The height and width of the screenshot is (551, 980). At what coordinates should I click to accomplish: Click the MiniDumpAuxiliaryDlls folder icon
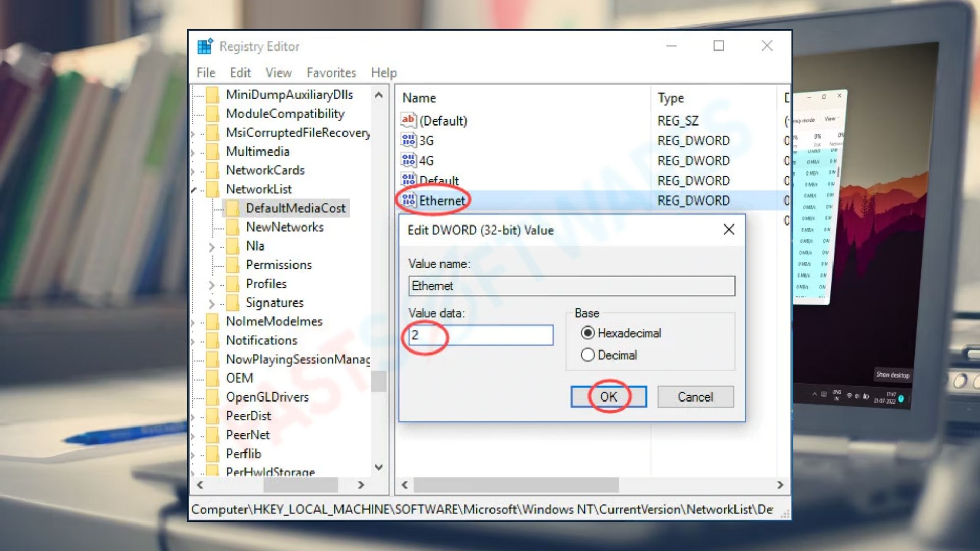coord(213,95)
